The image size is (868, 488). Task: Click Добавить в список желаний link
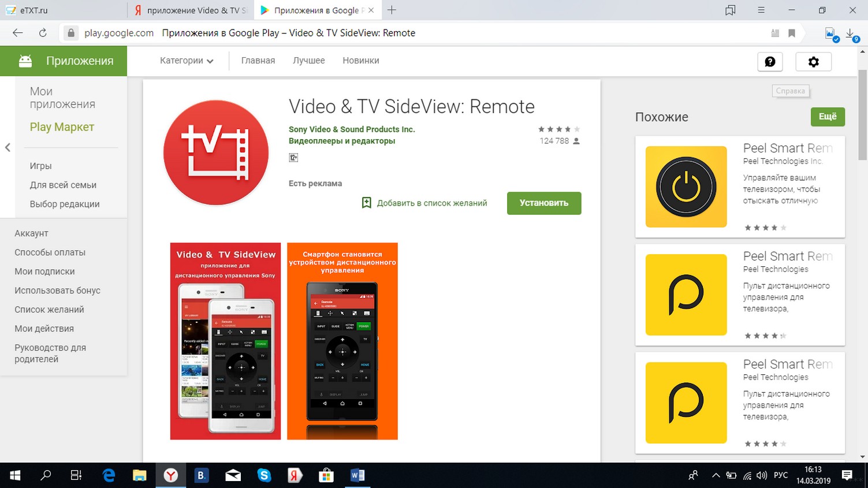pos(432,203)
